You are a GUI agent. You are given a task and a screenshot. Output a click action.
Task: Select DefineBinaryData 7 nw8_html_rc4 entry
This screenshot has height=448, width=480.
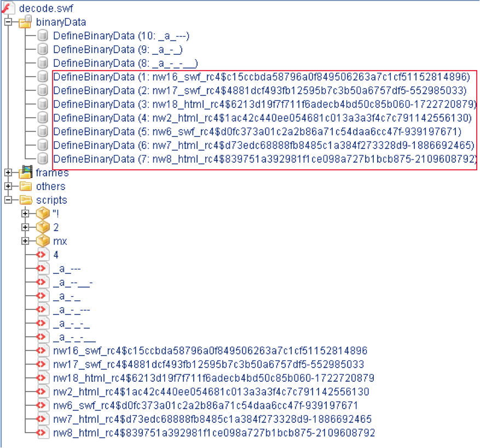(265, 159)
